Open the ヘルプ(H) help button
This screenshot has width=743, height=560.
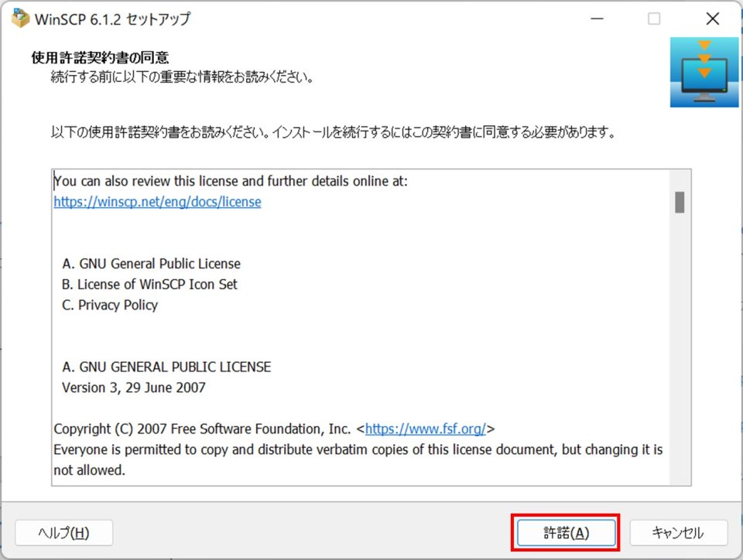pos(64,533)
